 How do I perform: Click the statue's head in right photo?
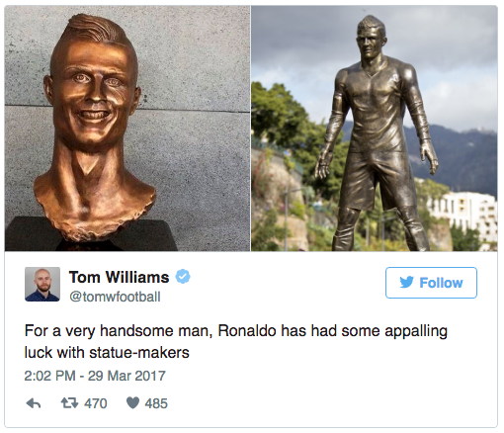[372, 38]
